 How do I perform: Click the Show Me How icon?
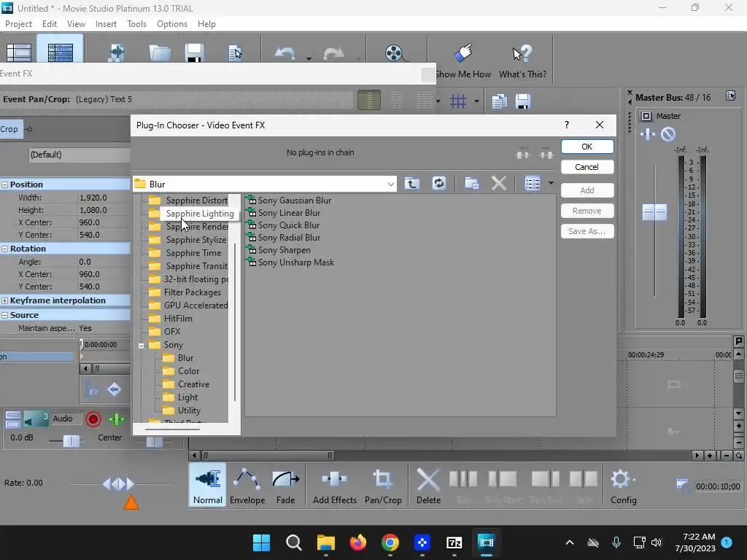pos(463,53)
